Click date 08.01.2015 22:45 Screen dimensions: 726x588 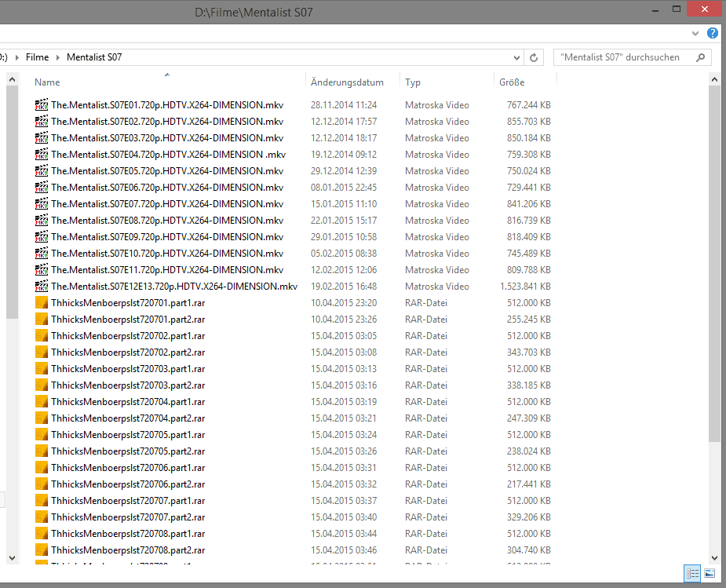[344, 188]
